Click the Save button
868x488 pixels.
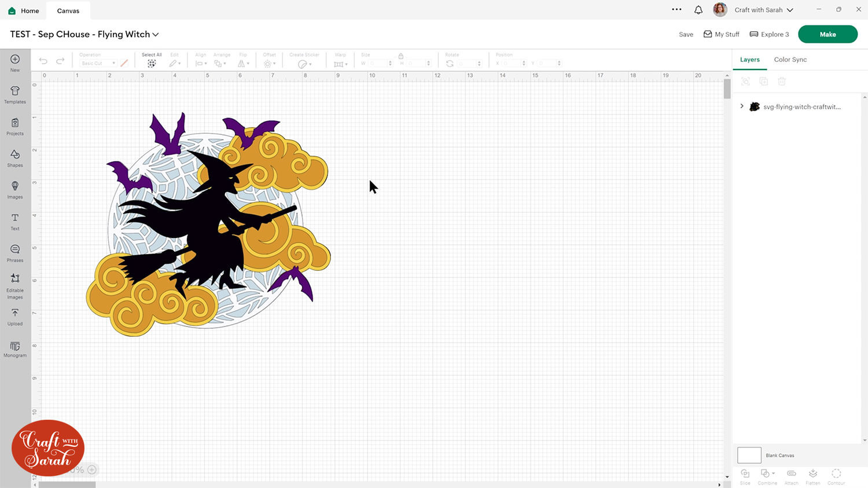tap(686, 34)
